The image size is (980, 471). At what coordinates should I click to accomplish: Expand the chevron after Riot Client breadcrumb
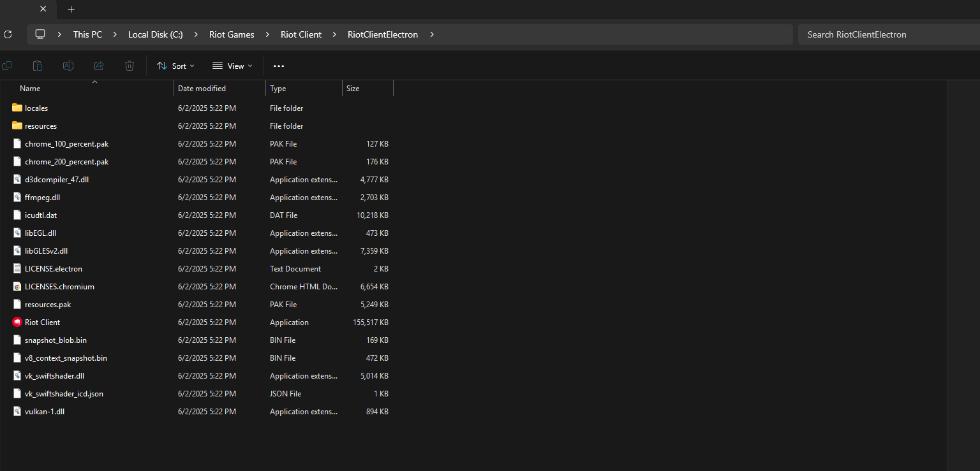334,34
